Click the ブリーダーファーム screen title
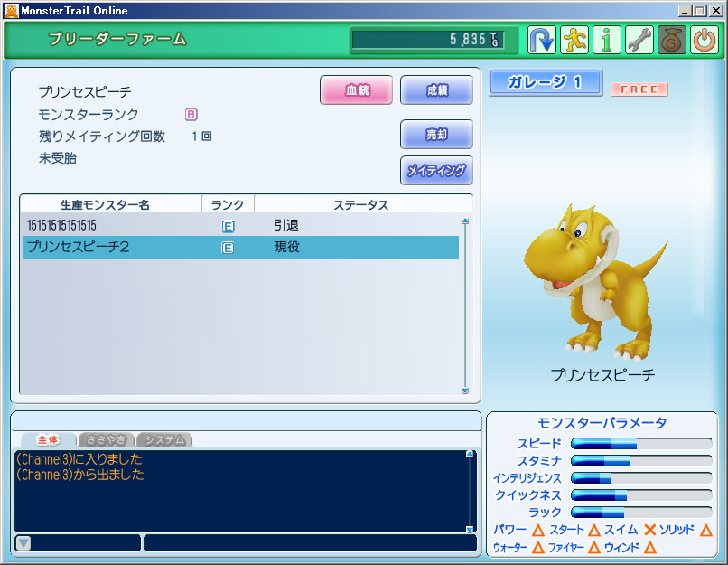 pos(117,39)
